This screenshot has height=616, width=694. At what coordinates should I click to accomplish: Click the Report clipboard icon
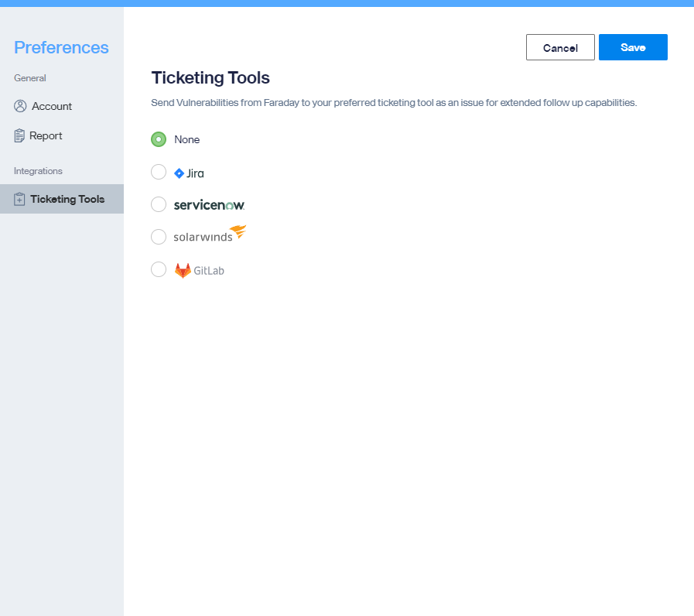pos(19,135)
